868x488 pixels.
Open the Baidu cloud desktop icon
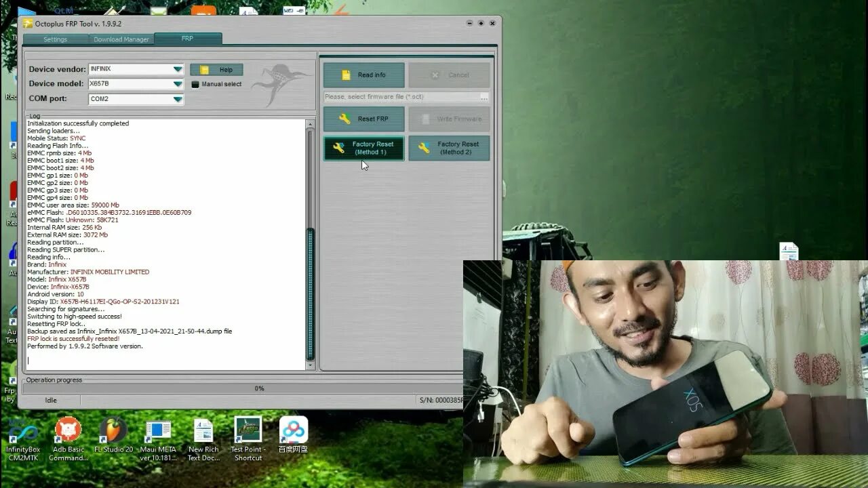coord(293,435)
